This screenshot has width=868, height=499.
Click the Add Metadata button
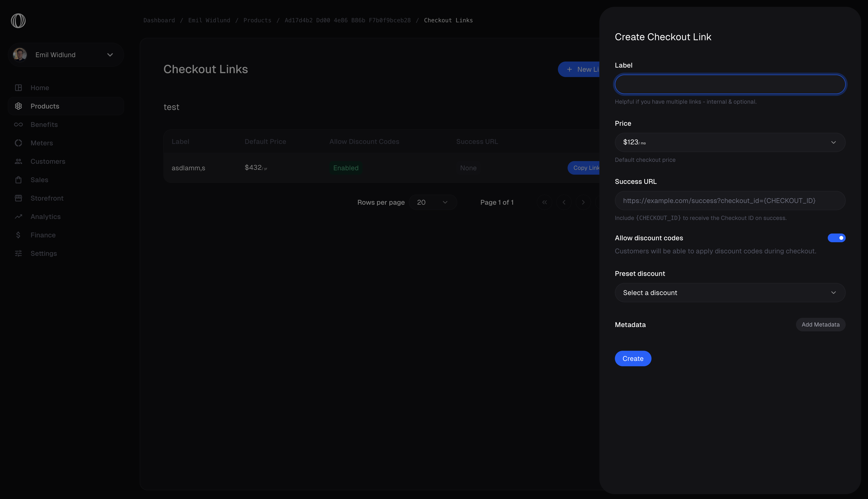820,325
